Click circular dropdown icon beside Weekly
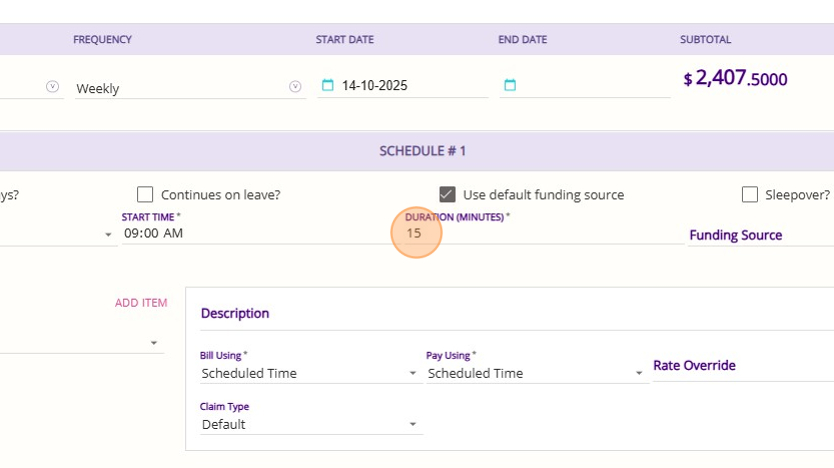This screenshot has width=834, height=468. [x=295, y=87]
